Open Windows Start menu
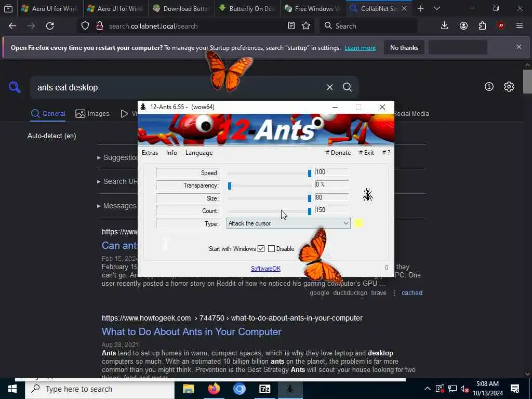 pyautogui.click(x=12, y=389)
